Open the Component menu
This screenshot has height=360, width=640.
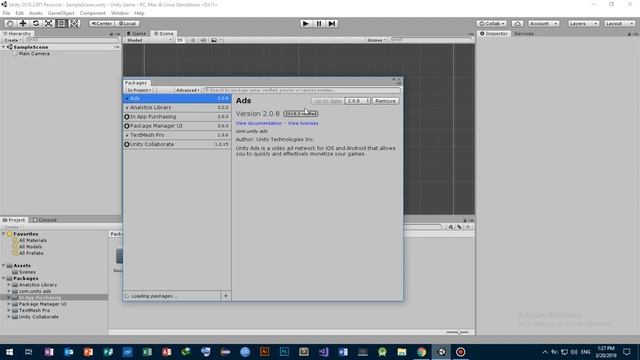(x=93, y=13)
